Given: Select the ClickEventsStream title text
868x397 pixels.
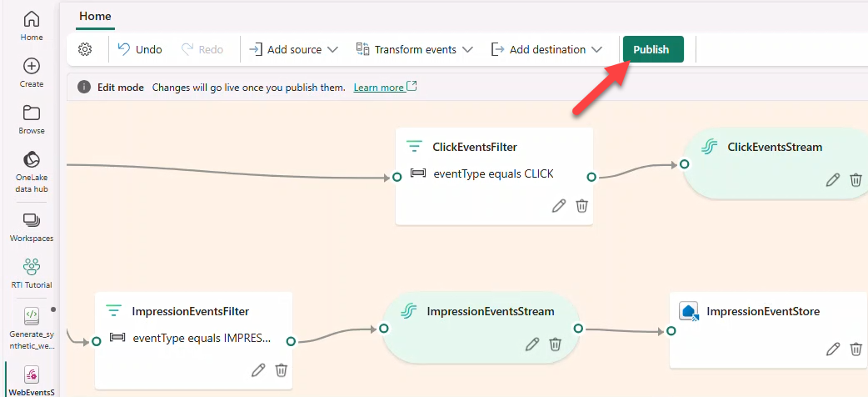Looking at the screenshot, I should coord(775,147).
